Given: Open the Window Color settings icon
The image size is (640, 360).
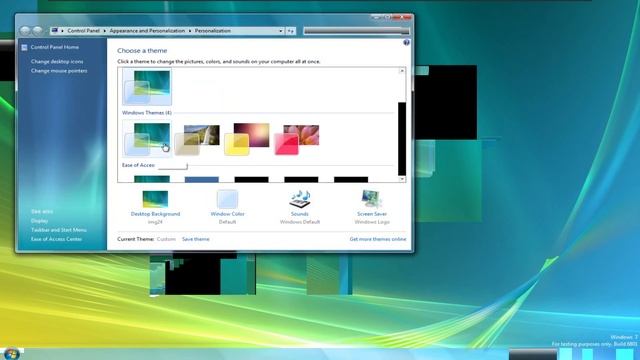Looking at the screenshot, I should click(227, 199).
